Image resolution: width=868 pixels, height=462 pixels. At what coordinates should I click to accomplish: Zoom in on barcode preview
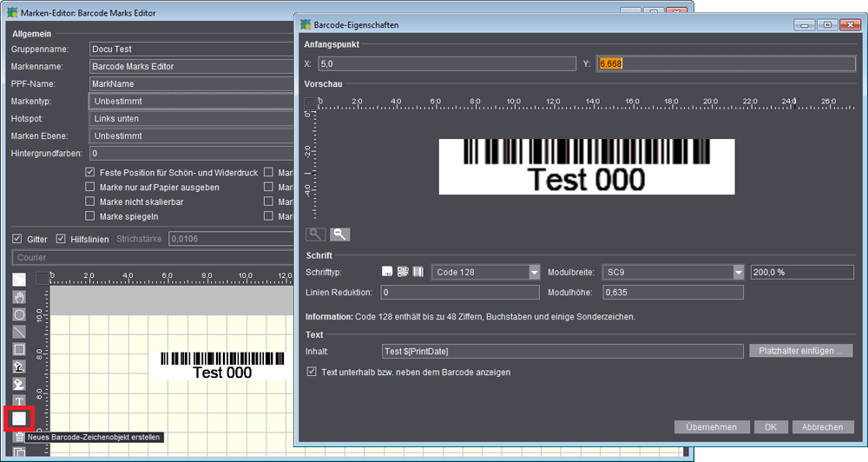point(316,234)
